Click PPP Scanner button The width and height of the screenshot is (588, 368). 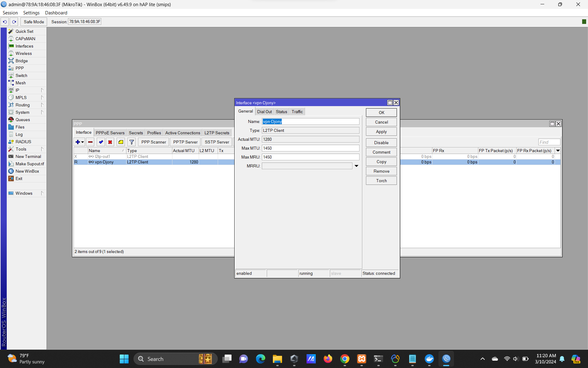(154, 142)
